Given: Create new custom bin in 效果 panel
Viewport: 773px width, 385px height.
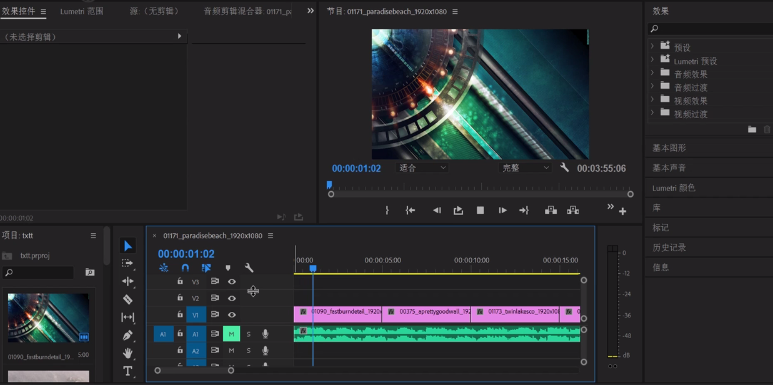Looking at the screenshot, I should pyautogui.click(x=752, y=130).
